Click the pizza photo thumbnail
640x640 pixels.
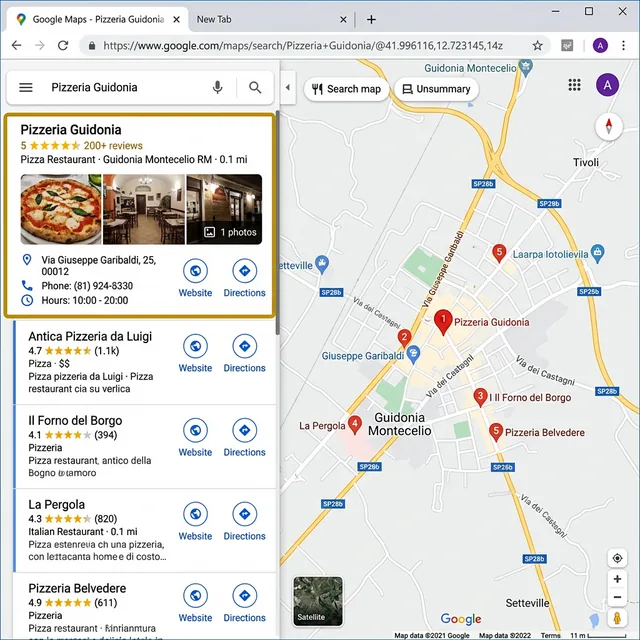coord(61,209)
